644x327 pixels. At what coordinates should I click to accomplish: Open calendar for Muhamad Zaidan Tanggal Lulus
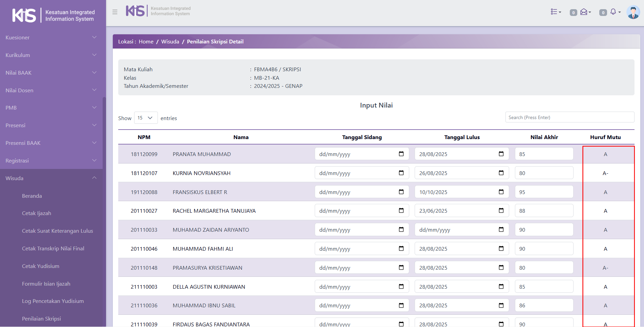click(501, 230)
